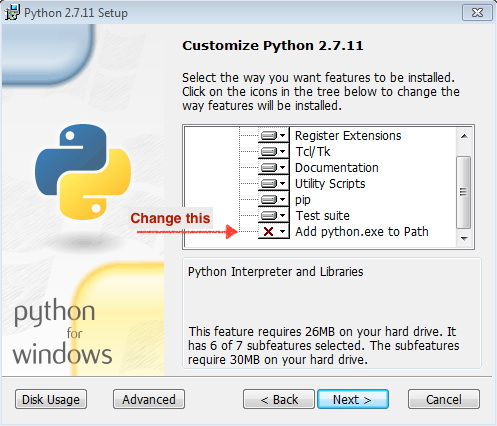Open the Advanced options

coord(149,399)
